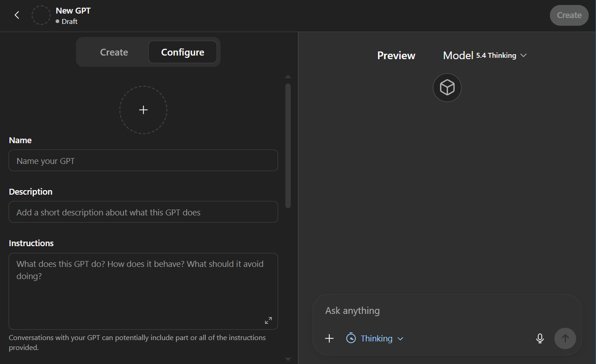Viewport: 596px width, 364px height.
Task: Focus the Ask anything message box
Action: pyautogui.click(x=447, y=310)
